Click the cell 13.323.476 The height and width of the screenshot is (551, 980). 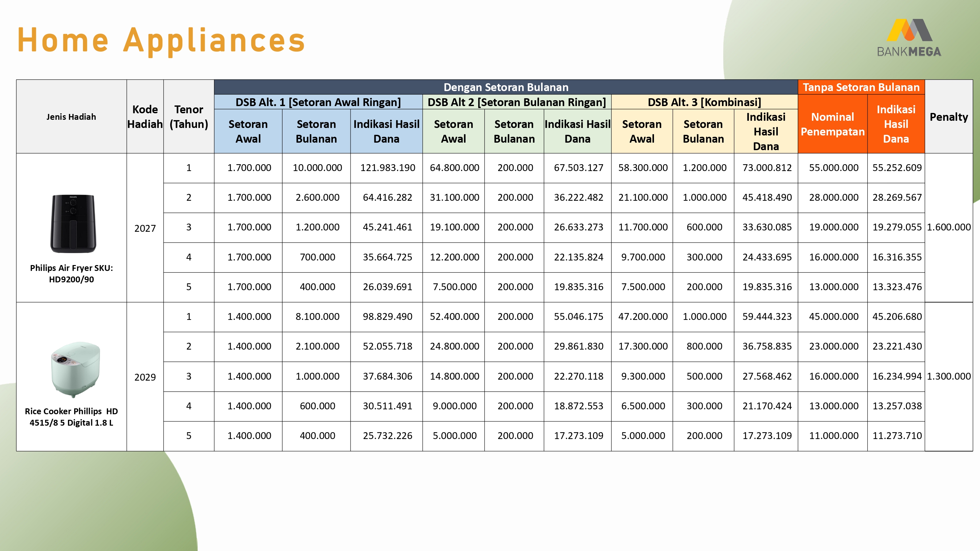tap(897, 287)
